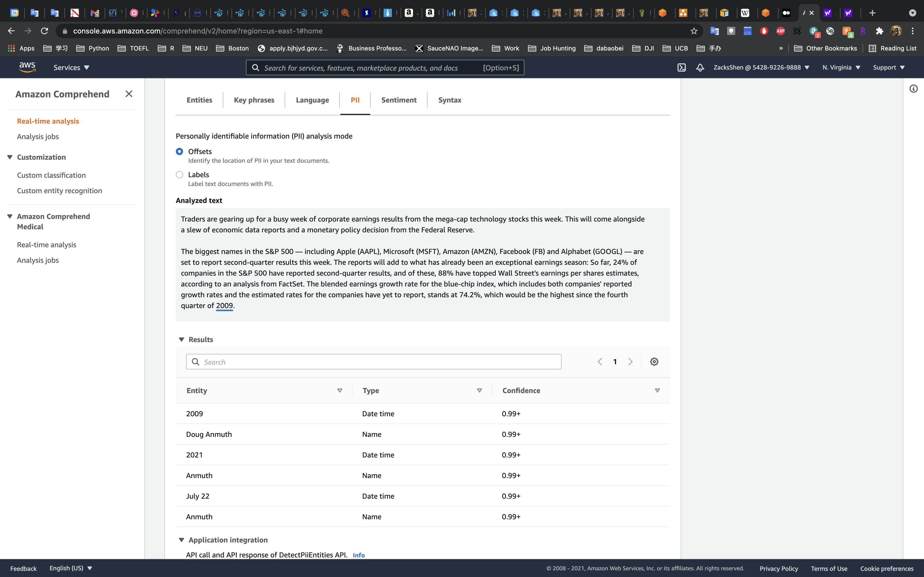Select the Offsets analysis mode
The height and width of the screenshot is (577, 924).
coord(179,151)
